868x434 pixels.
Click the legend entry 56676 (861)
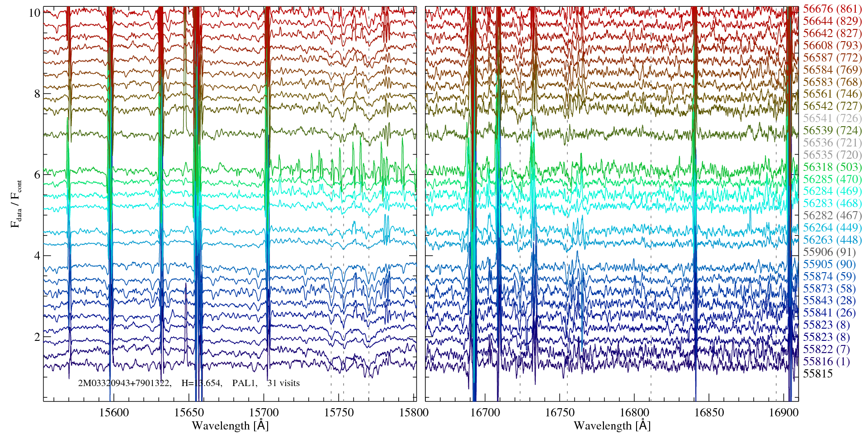(x=832, y=9)
